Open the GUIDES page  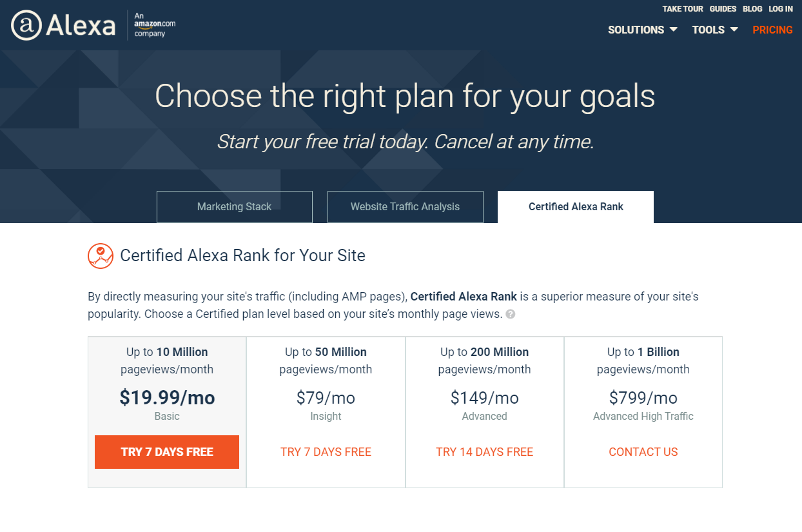(x=723, y=8)
